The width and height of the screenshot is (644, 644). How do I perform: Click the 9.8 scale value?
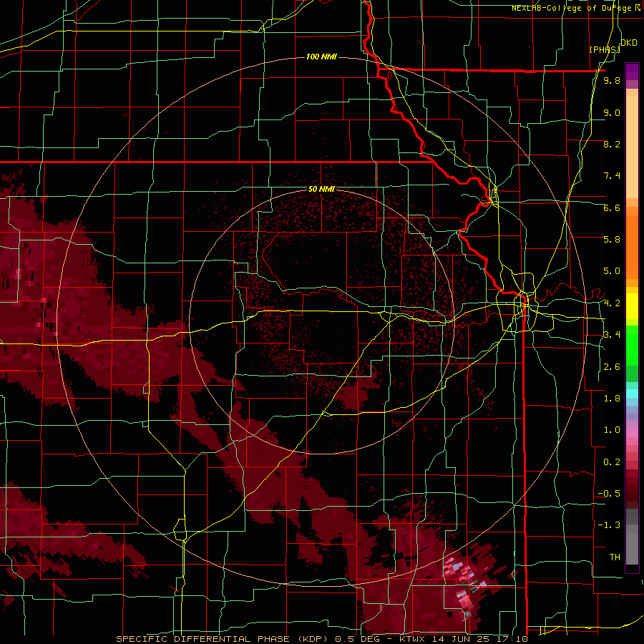(612, 81)
